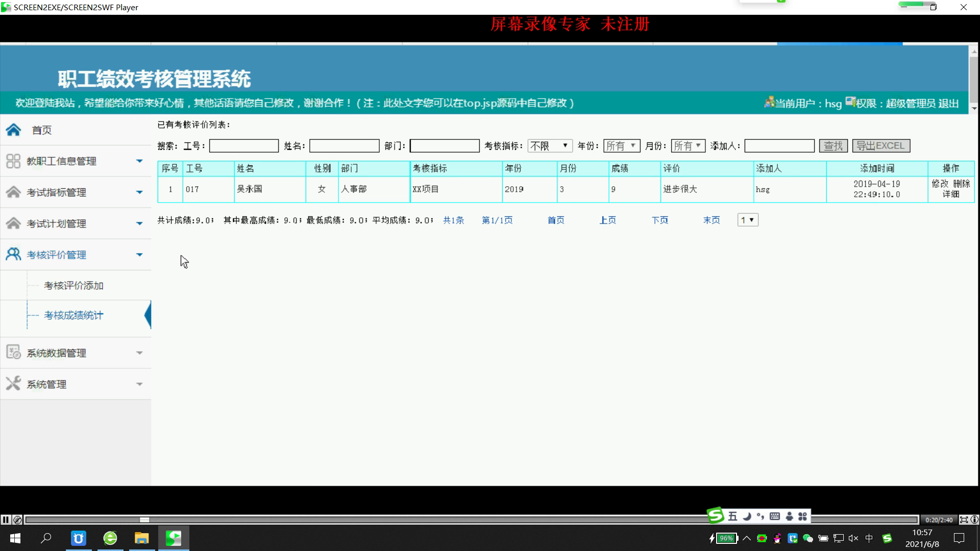Pause playback in the SCREEN2EXE player

coord(6,520)
